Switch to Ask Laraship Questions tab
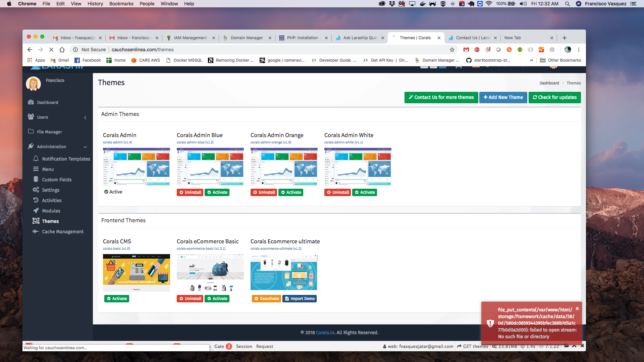 coord(360,38)
